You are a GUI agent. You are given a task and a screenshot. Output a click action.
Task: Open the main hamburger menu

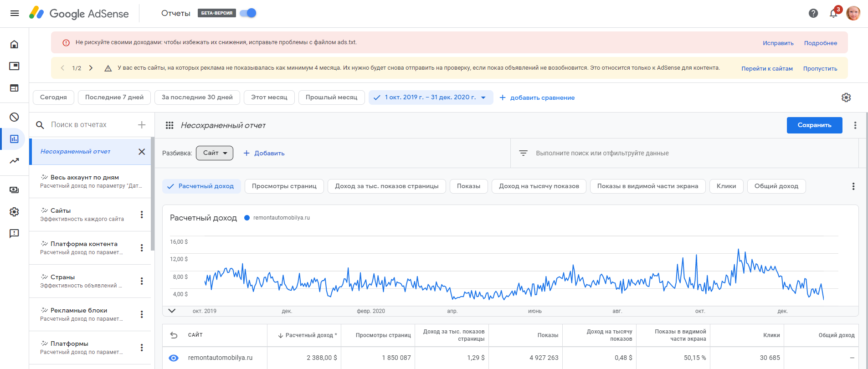click(15, 13)
